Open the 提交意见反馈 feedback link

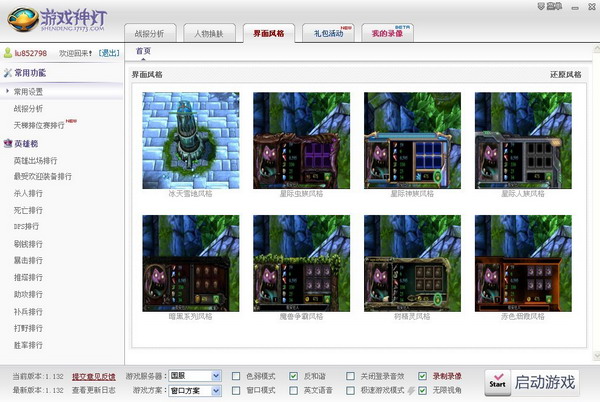coord(93,376)
